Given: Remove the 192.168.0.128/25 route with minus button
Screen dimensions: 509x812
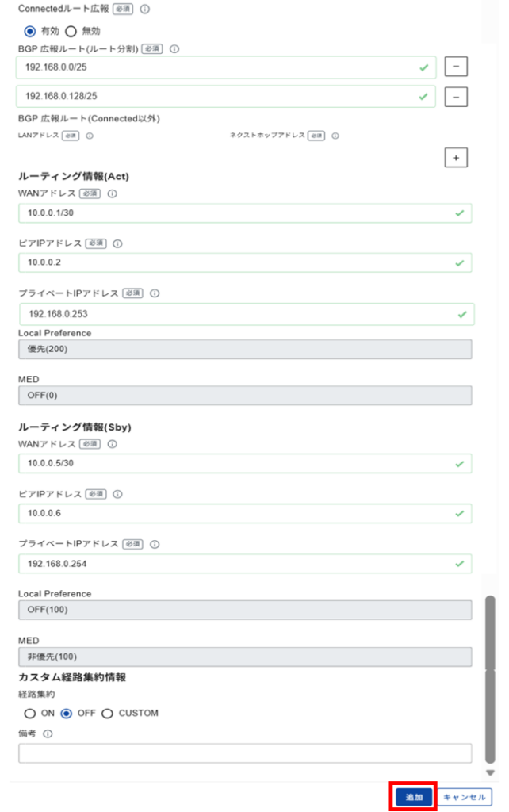Looking at the screenshot, I should click(456, 97).
